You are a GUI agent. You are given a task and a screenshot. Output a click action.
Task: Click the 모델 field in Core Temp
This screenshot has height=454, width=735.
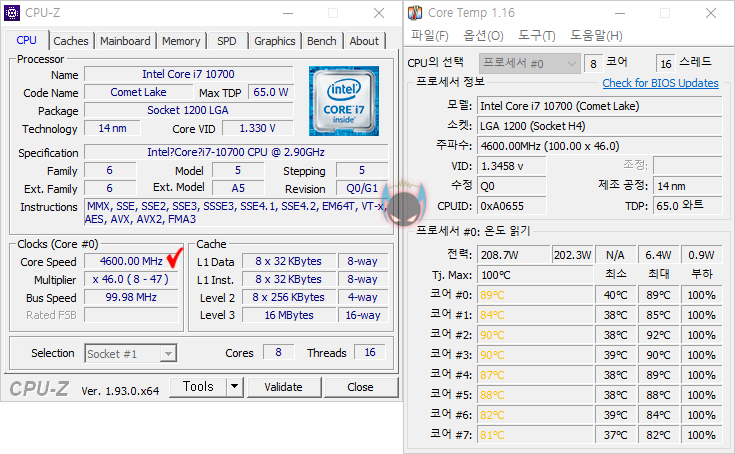pyautogui.click(x=600, y=106)
